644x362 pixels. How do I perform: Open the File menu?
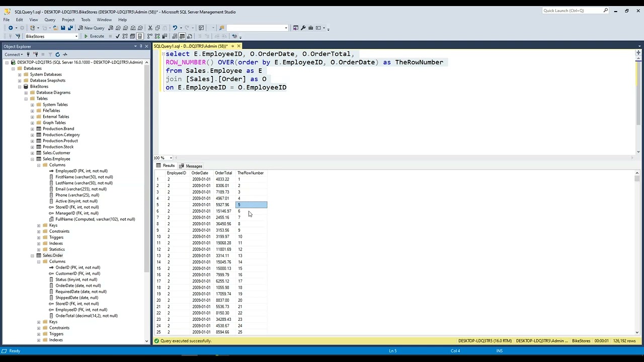coord(7,20)
